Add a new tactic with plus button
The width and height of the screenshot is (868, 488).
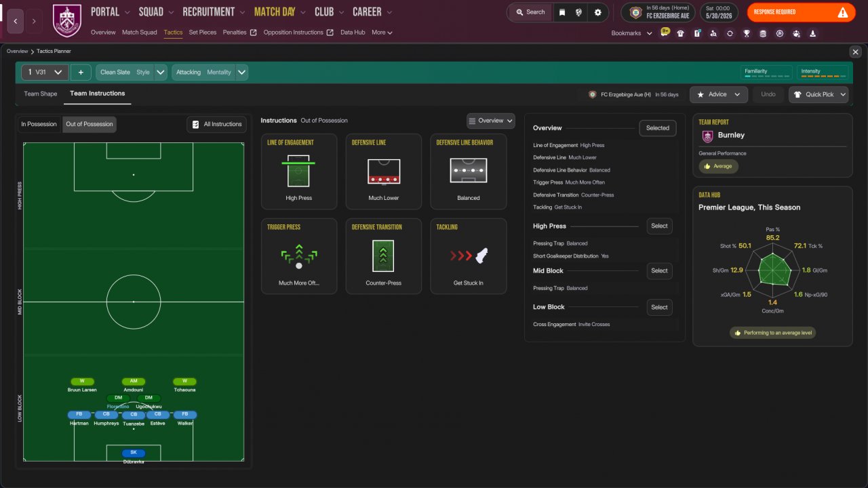(x=81, y=72)
